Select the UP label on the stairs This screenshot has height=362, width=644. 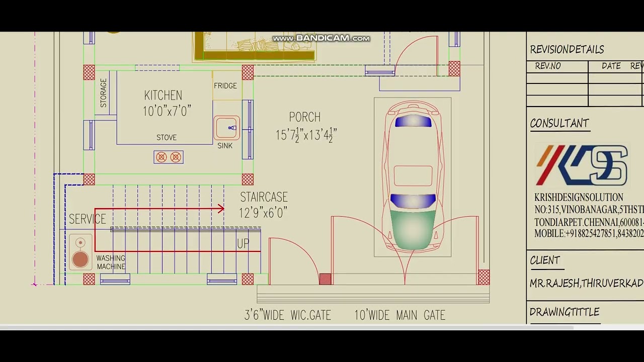point(243,244)
